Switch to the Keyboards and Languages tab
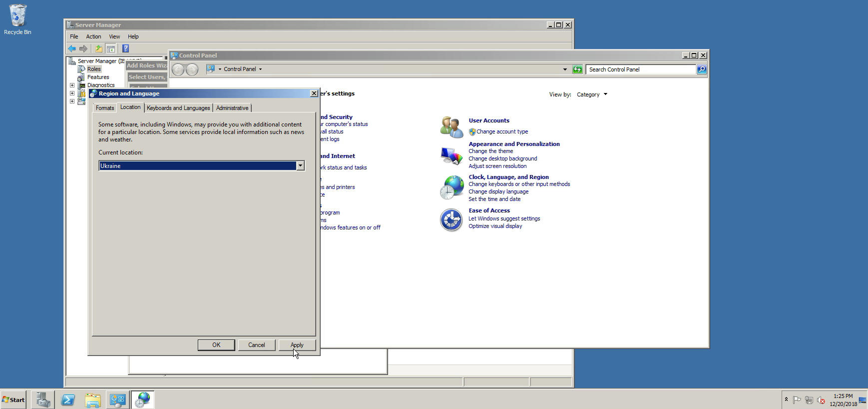The image size is (868, 409). tap(178, 108)
